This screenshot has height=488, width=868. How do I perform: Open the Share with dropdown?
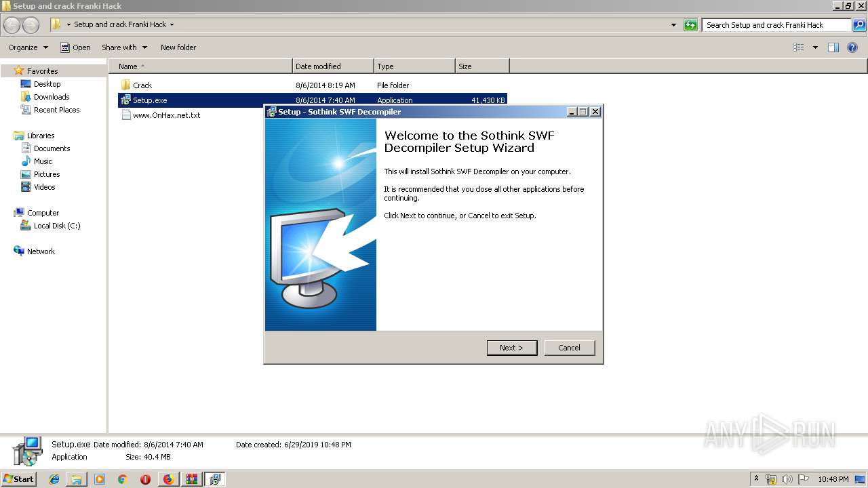(124, 47)
